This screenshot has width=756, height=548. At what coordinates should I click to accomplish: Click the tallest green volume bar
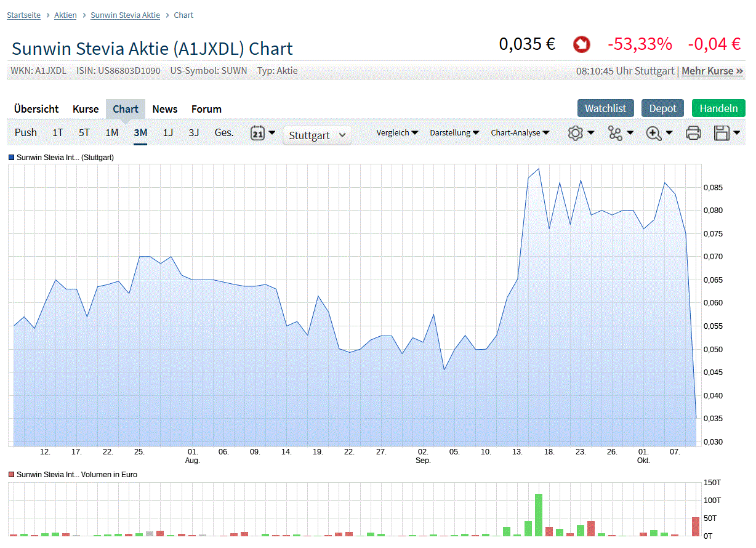tap(539, 515)
